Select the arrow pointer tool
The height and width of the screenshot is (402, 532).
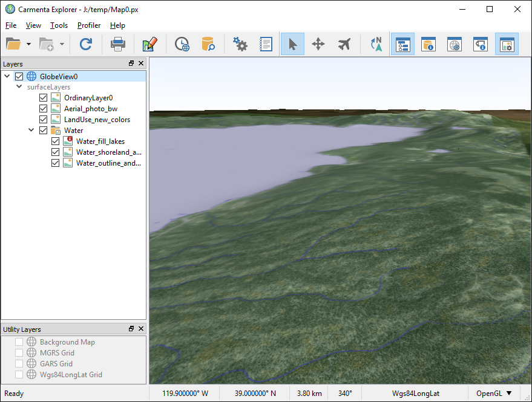(x=292, y=44)
